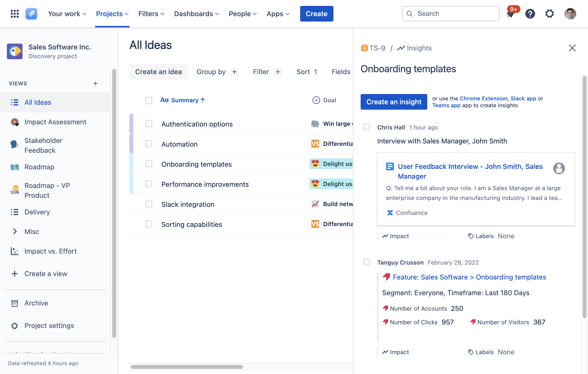The width and height of the screenshot is (588, 374).
Task: Check the Onboarding templates row checkbox
Action: point(149,164)
